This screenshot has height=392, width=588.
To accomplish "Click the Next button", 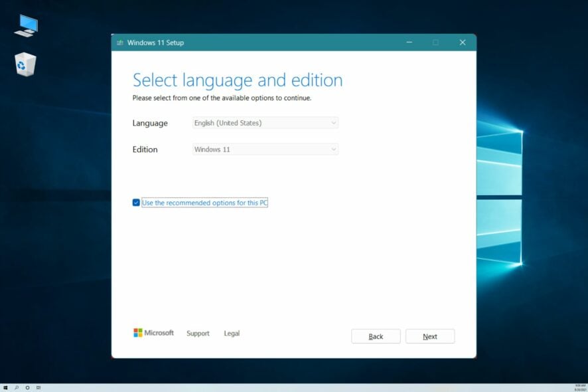I will 430,336.
